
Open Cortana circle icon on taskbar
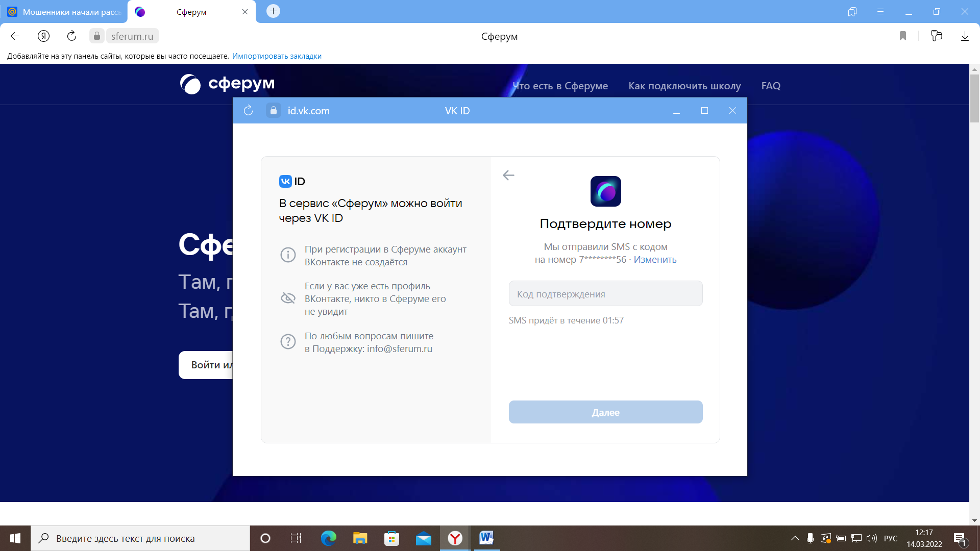(265, 538)
